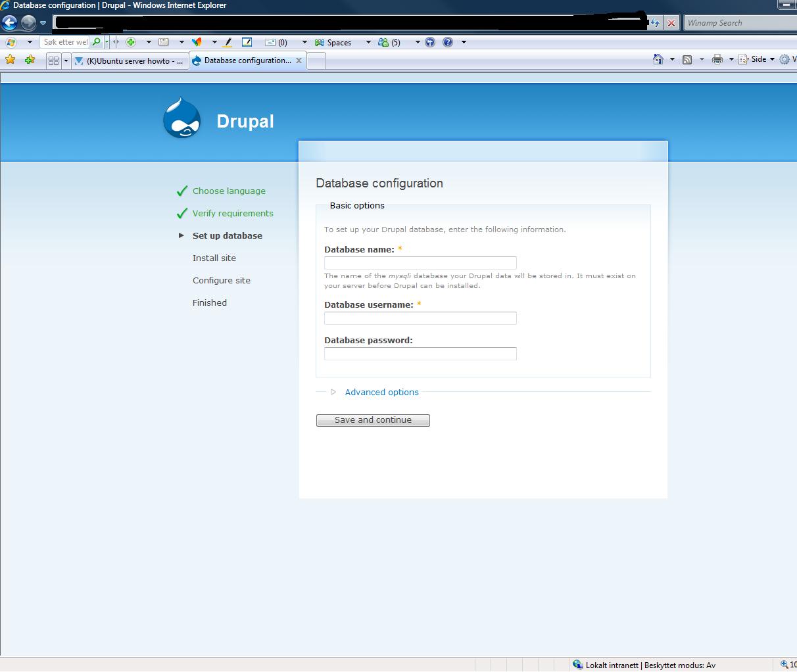Open dropdown next to green plus icon
The image size is (797, 672).
[149, 42]
